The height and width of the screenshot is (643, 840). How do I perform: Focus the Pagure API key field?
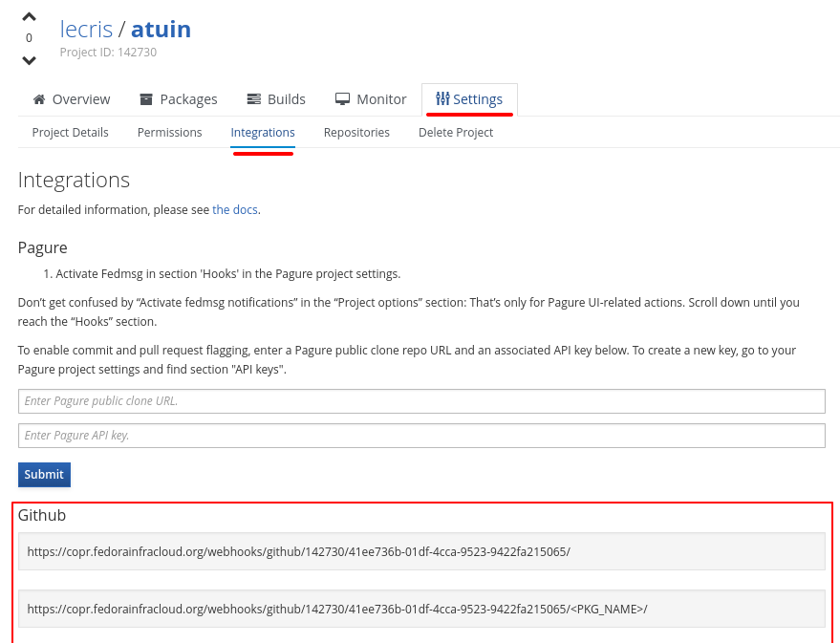(421, 436)
